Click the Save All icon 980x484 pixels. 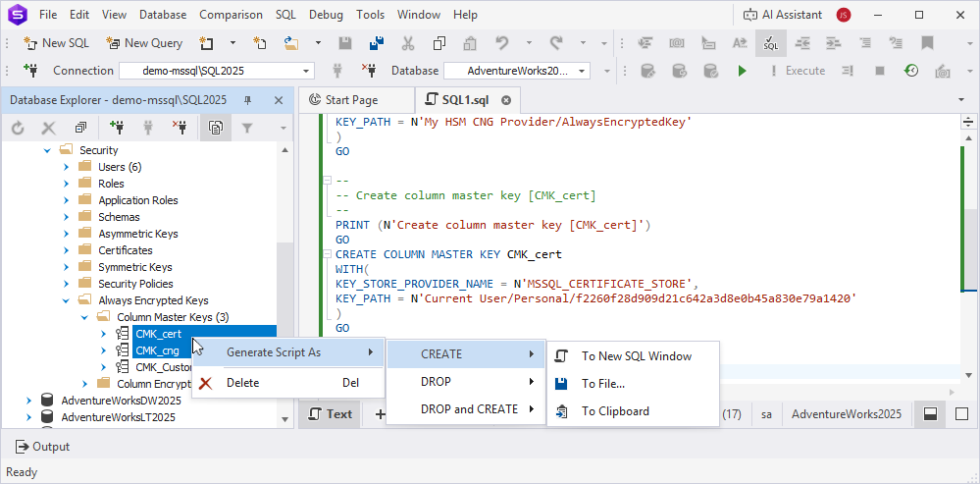[377, 43]
